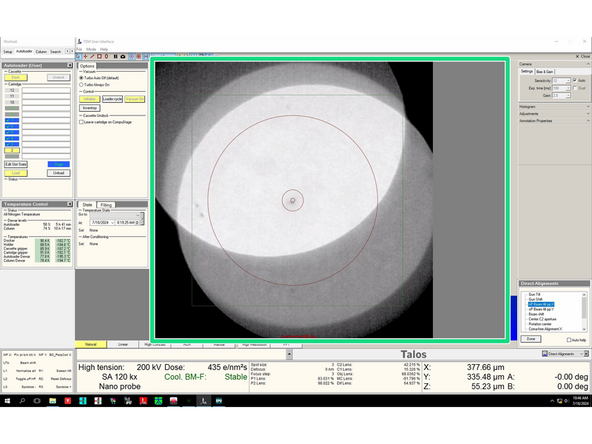Click cartridge slot 2 yellow button

click(x=12, y=150)
